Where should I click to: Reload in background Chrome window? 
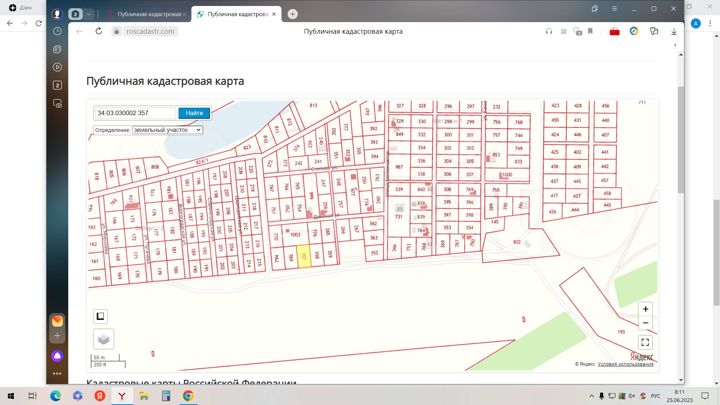(x=39, y=23)
